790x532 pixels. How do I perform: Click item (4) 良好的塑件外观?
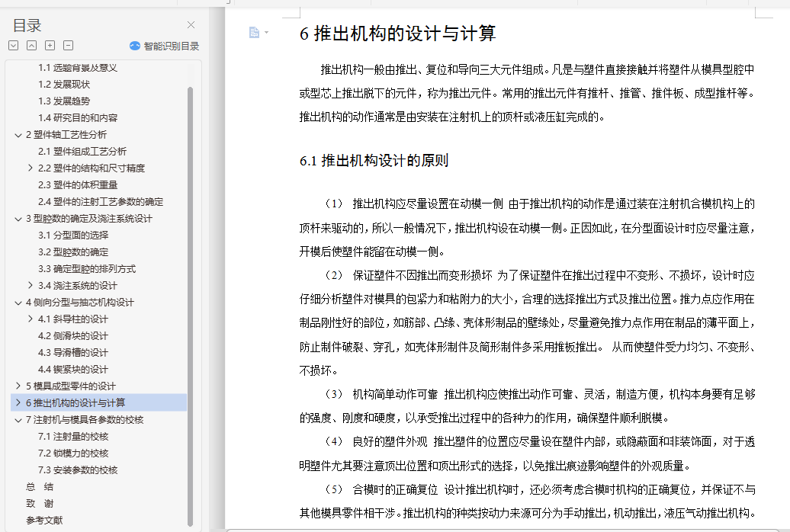[376, 441]
